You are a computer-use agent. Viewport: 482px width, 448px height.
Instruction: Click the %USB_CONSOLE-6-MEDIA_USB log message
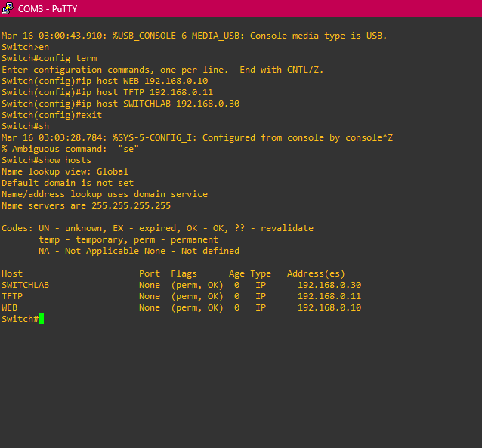click(x=194, y=36)
